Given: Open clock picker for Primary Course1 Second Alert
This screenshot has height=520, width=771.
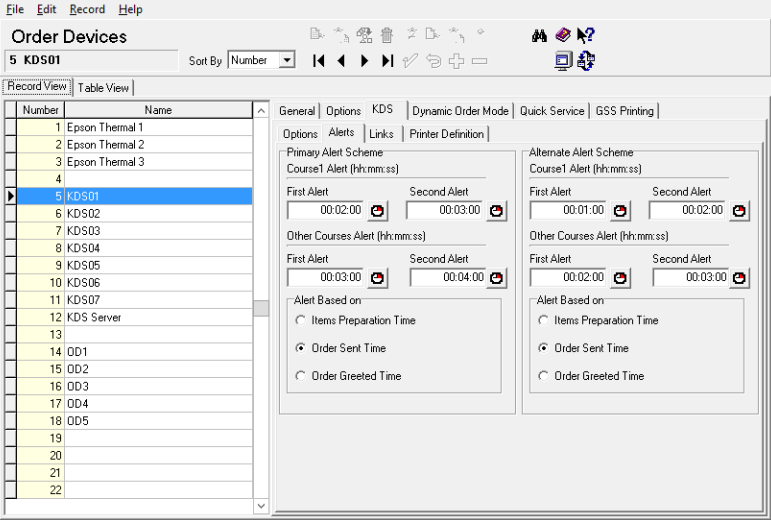Looking at the screenshot, I should (x=497, y=211).
